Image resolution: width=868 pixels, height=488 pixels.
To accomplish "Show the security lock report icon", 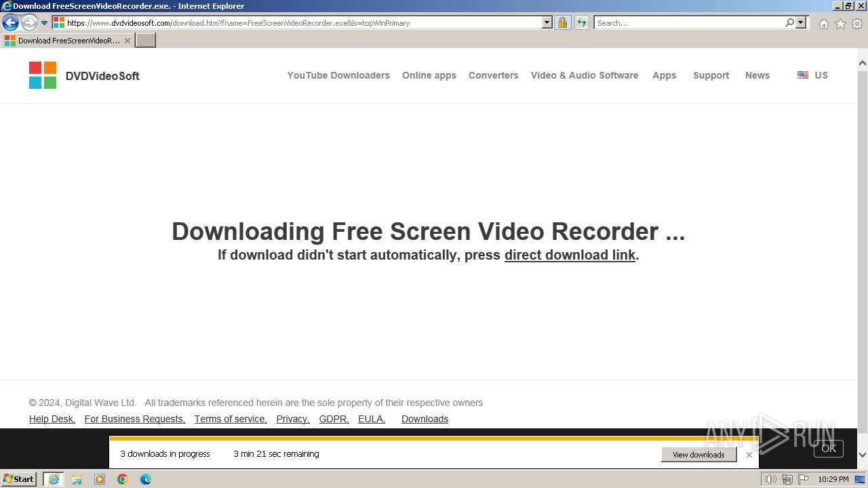I will (562, 22).
